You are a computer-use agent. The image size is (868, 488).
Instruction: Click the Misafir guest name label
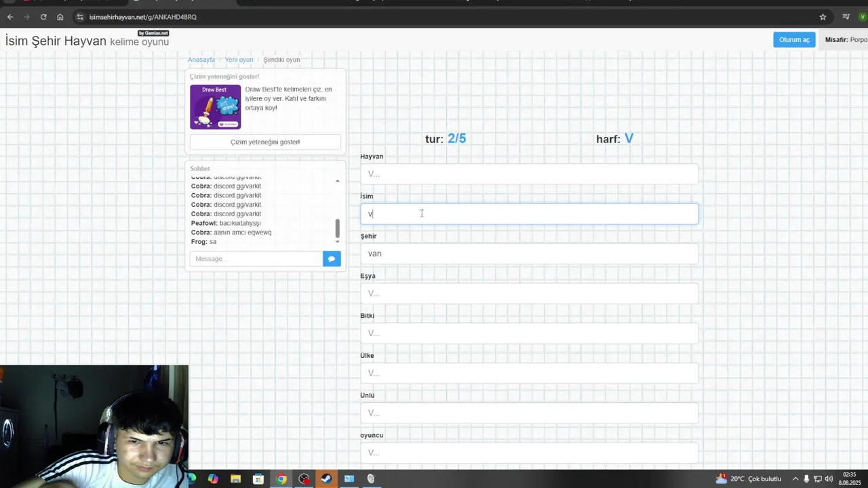click(x=846, y=40)
